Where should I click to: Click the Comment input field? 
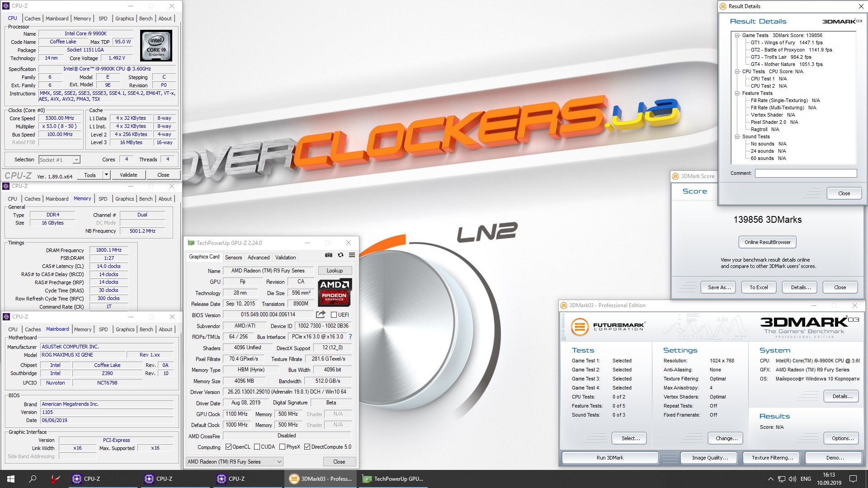(x=806, y=174)
